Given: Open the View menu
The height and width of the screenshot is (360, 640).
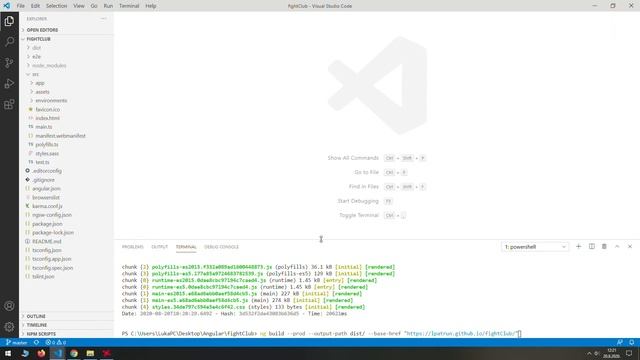Looking at the screenshot, I should [x=79, y=6].
